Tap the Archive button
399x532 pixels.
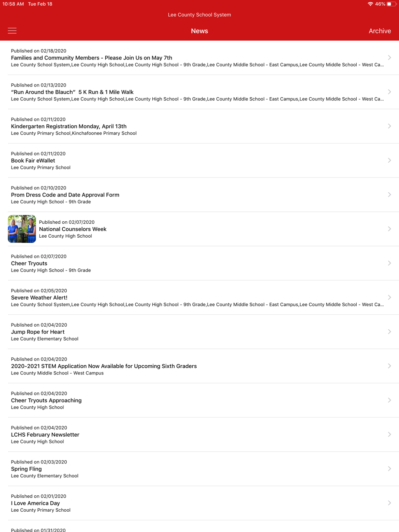coord(379,31)
